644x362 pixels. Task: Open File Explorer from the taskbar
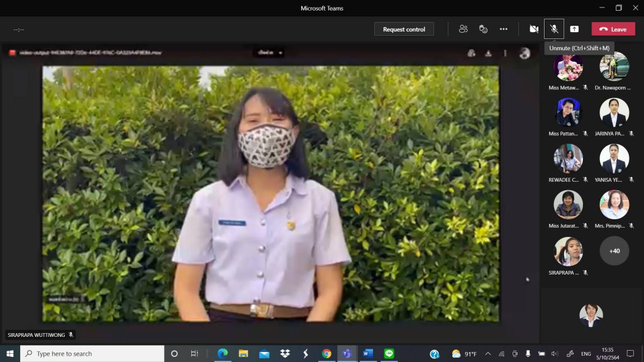[243, 353]
